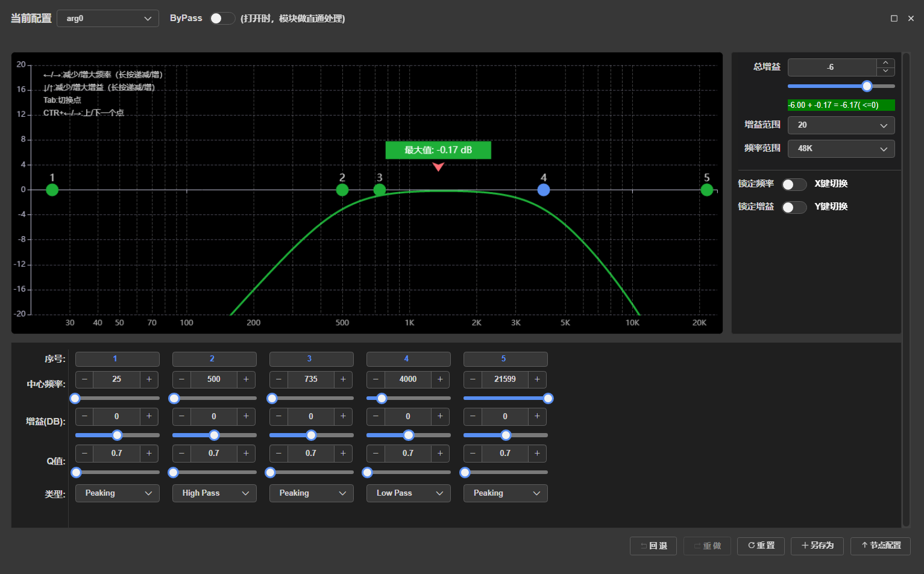Image resolution: width=924 pixels, height=574 pixels.
Task: Click the 节点配置 node config button
Action: point(881,546)
